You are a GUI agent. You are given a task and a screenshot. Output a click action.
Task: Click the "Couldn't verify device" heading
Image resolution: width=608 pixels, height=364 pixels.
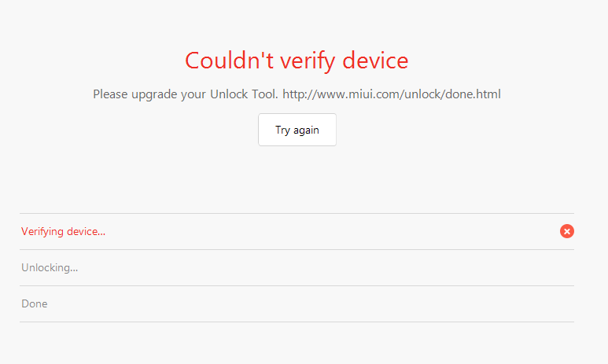pos(297,60)
